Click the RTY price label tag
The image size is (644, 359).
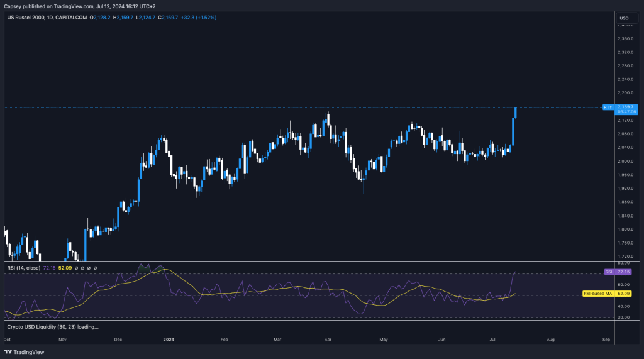(x=608, y=107)
